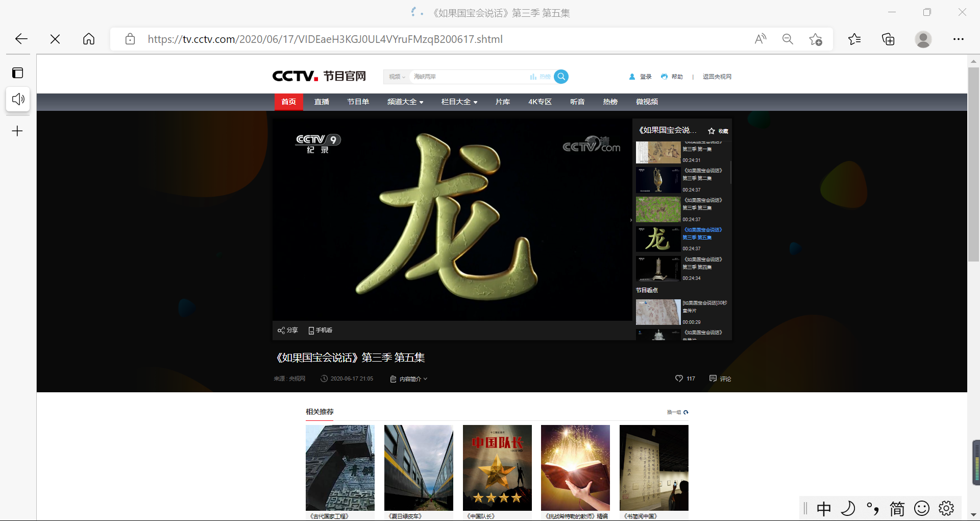The image size is (980, 521).
Task: Open the 中国队长 recommended thumbnail
Action: pyautogui.click(x=497, y=467)
